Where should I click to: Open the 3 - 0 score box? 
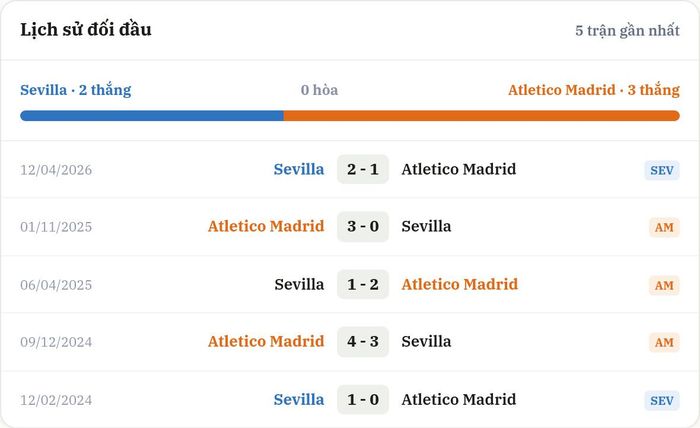pyautogui.click(x=363, y=226)
